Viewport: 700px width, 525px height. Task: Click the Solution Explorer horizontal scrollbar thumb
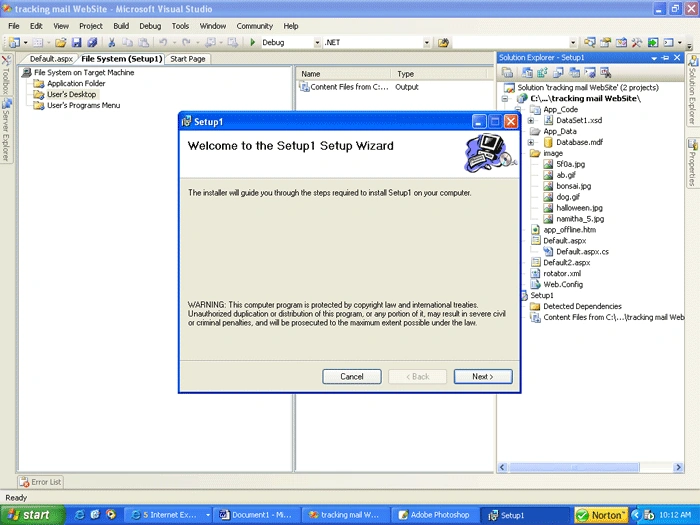(574, 467)
